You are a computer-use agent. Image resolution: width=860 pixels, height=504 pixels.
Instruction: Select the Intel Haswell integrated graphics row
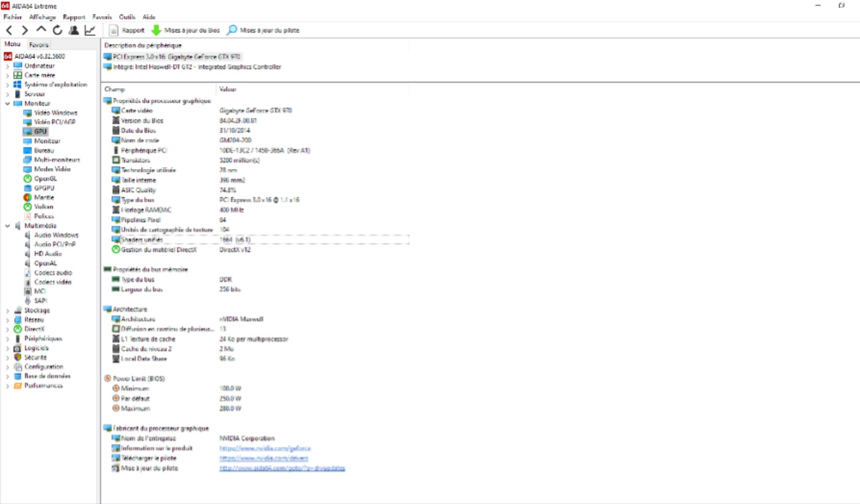tap(193, 67)
